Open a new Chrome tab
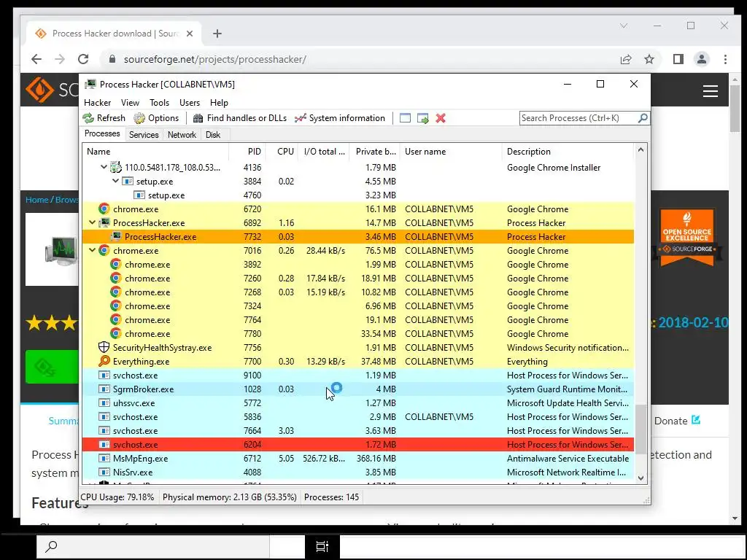The width and height of the screenshot is (747, 560). point(217,34)
